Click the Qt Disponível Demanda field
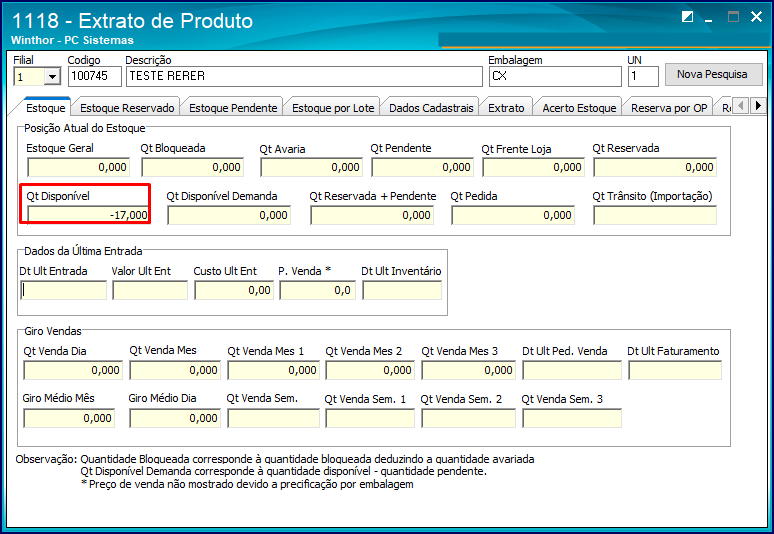This screenshot has width=774, height=534. tap(229, 215)
